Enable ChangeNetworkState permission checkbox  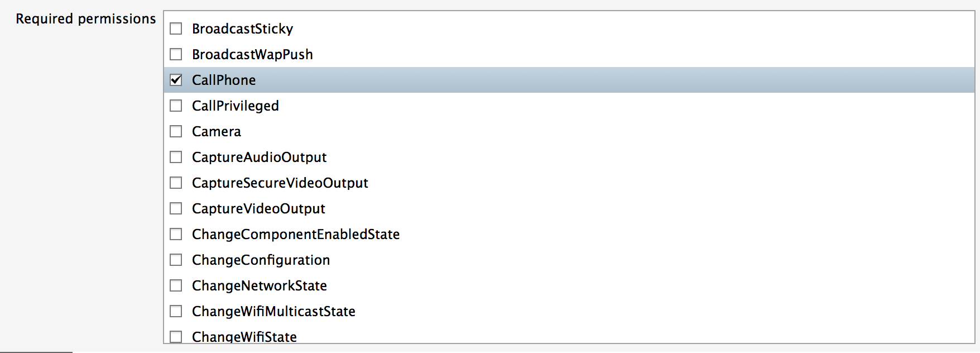coord(176,285)
